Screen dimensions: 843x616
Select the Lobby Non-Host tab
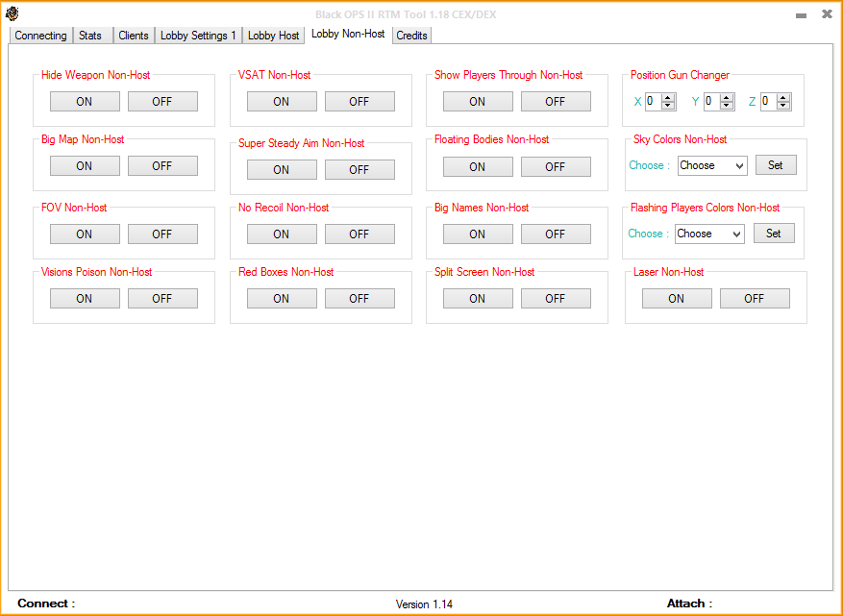click(348, 34)
